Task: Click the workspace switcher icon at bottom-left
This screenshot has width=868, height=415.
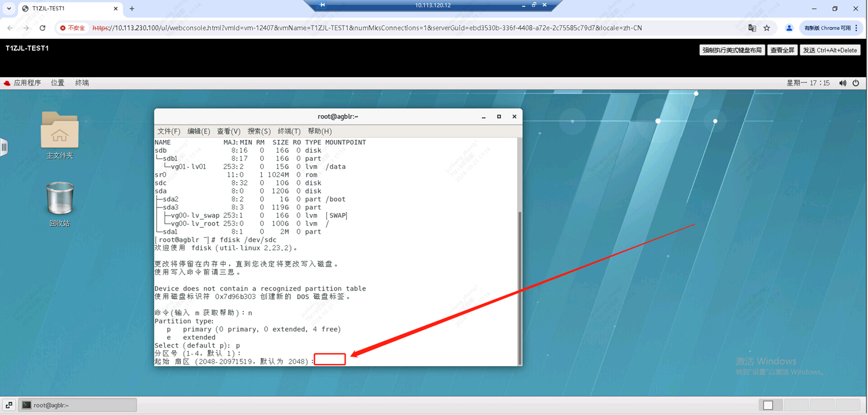Action: pyautogui.click(x=9, y=405)
